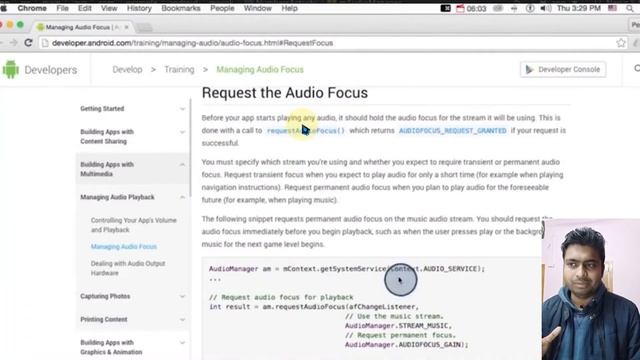Expand the Getting Started section
The width and height of the screenshot is (640, 360).
[182, 109]
